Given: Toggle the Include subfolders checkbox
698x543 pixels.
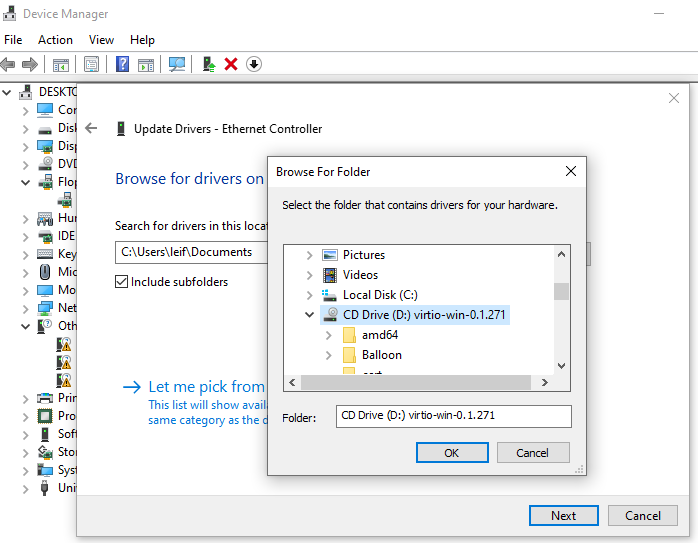Looking at the screenshot, I should [122, 282].
